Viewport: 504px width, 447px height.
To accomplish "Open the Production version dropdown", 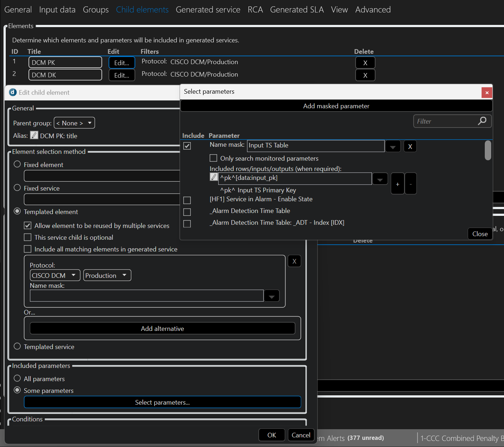I will point(107,275).
